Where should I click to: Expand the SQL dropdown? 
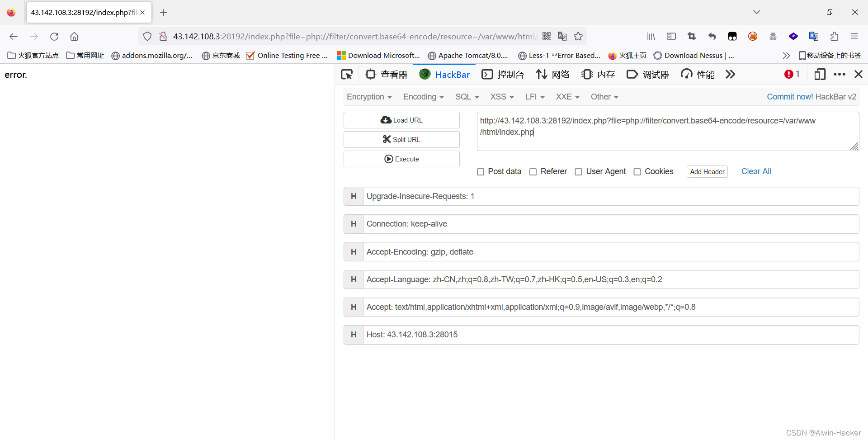click(467, 97)
